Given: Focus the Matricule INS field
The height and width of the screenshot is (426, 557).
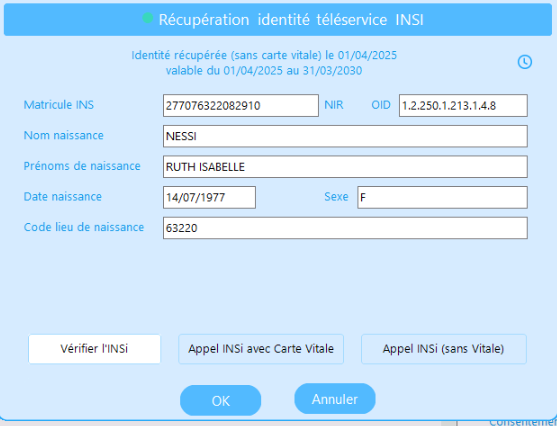Looking at the screenshot, I should click(241, 106).
